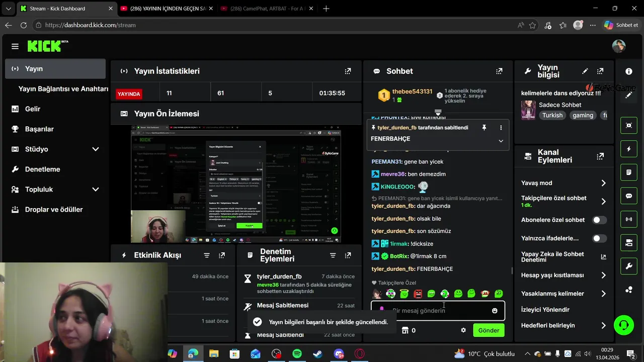The image size is (644, 362).
Task: Click the stream preview thumbnail
Action: pos(236,185)
